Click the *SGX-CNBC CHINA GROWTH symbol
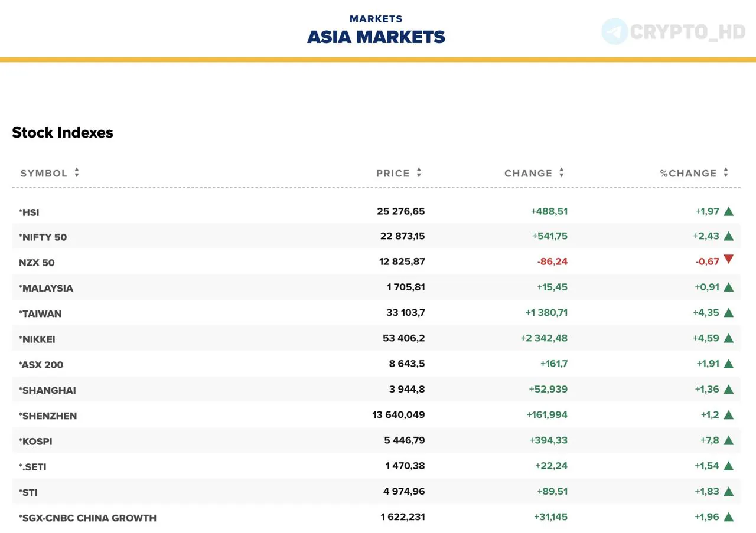756x533 pixels. [87, 518]
